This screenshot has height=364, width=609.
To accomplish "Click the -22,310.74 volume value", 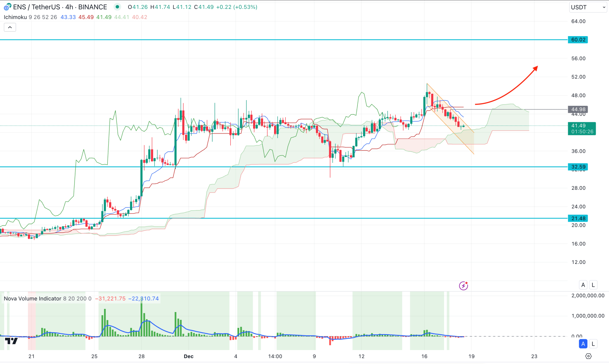I will [143, 298].
